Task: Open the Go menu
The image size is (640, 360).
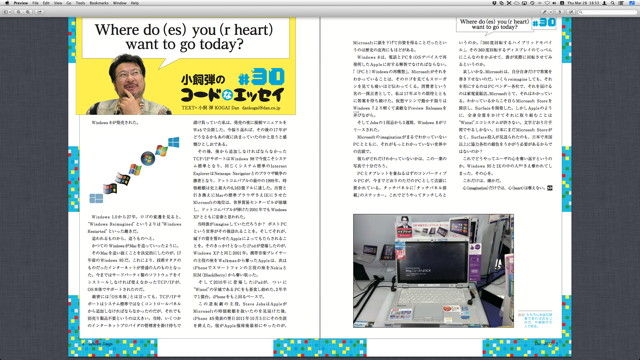Action: coord(68,3)
